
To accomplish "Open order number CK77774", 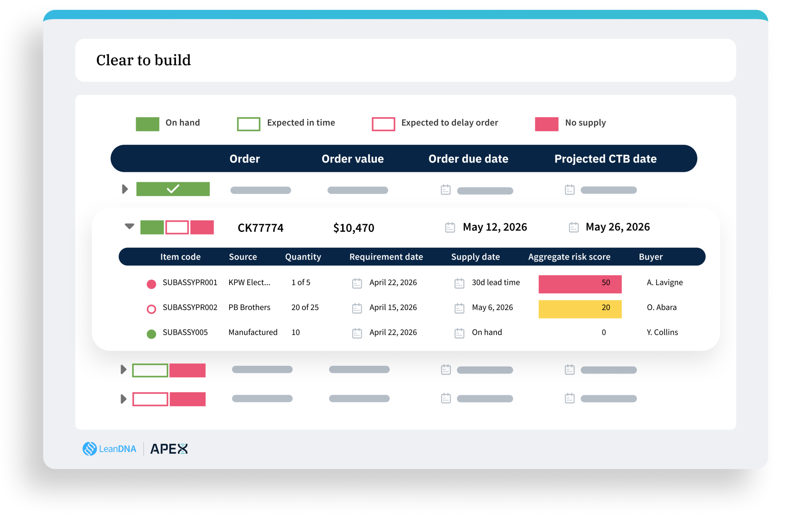I will [x=261, y=228].
